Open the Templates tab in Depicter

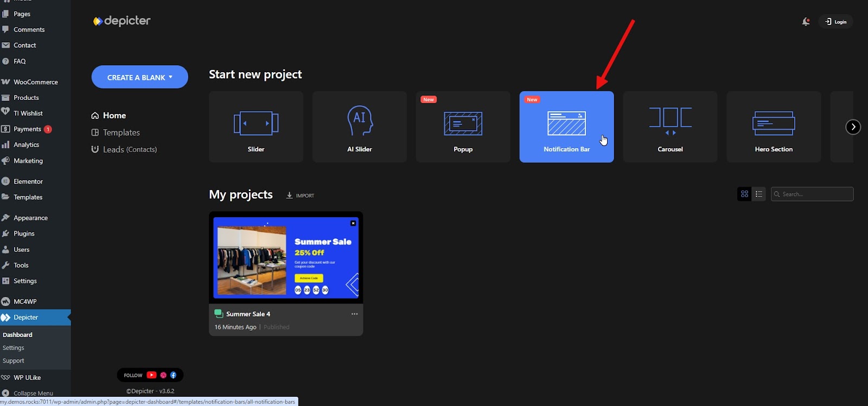[121, 132]
